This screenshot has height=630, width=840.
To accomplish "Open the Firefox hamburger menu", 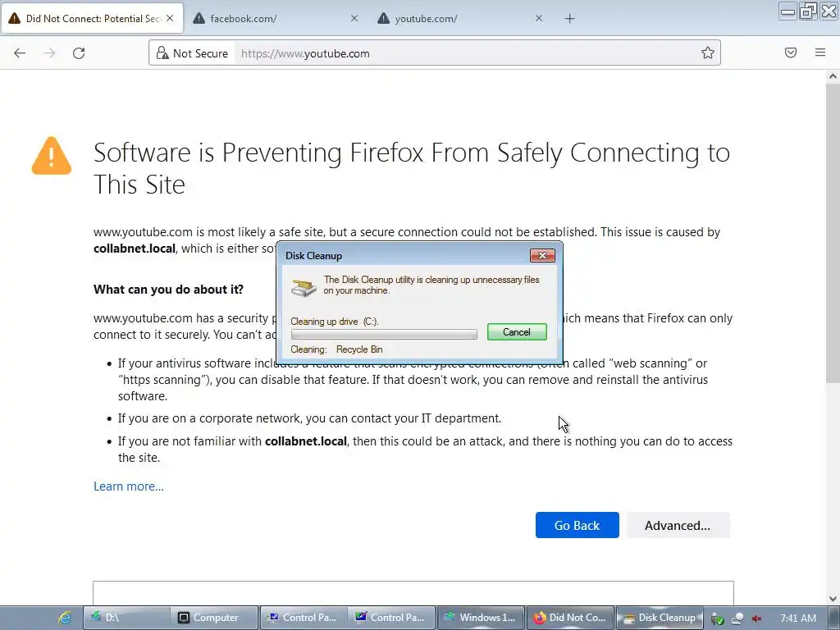I will click(820, 52).
